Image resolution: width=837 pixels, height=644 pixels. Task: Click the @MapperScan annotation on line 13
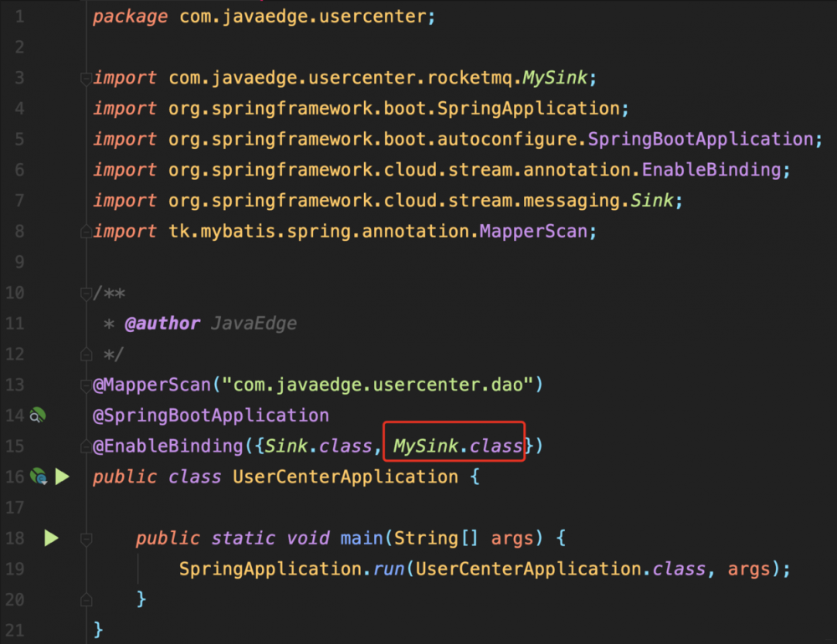(x=151, y=386)
